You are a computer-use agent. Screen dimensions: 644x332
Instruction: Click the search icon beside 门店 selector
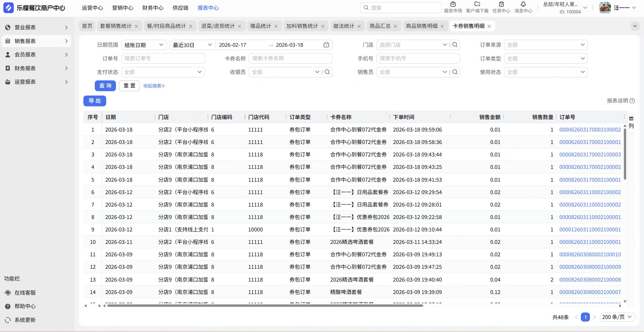tap(455, 45)
